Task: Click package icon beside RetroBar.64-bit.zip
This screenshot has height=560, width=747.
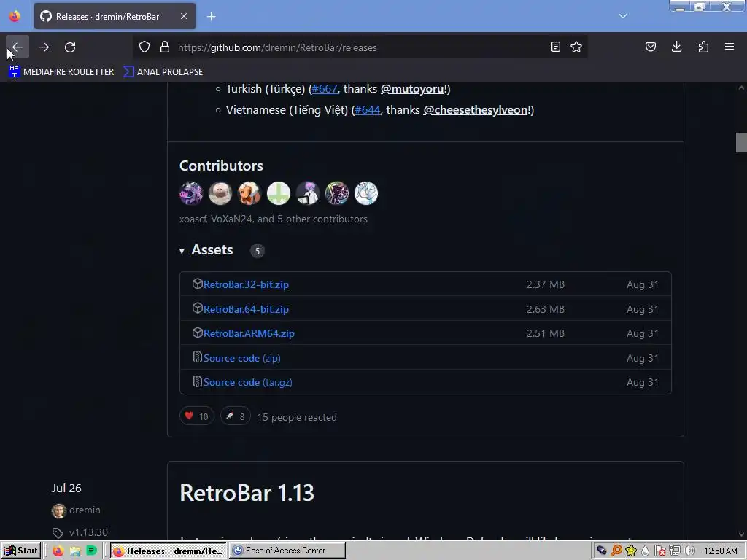Action: coord(197,308)
